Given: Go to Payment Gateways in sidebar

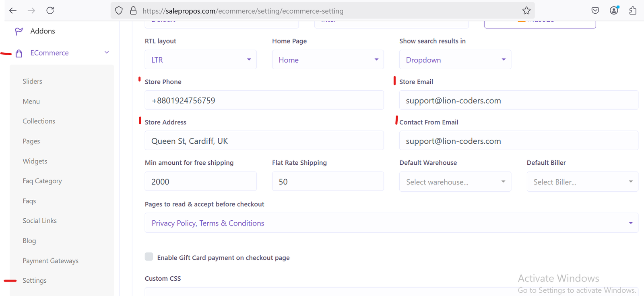Looking at the screenshot, I should point(50,261).
